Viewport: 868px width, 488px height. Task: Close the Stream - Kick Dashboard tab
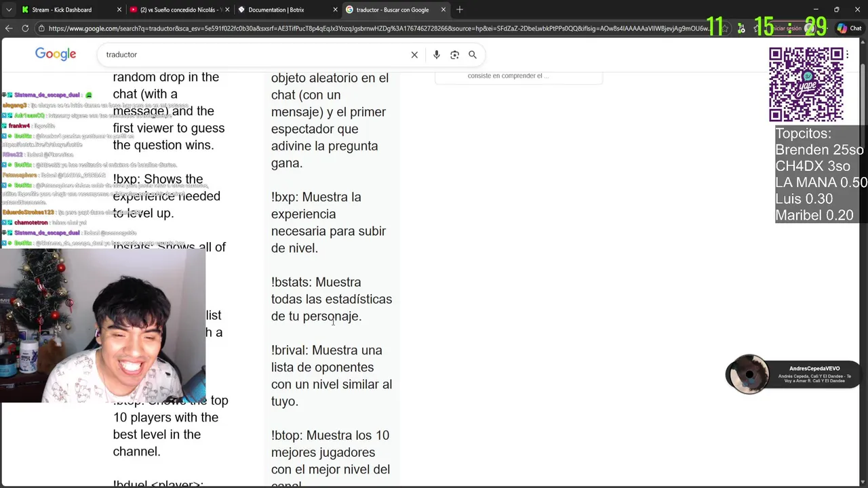click(x=119, y=9)
